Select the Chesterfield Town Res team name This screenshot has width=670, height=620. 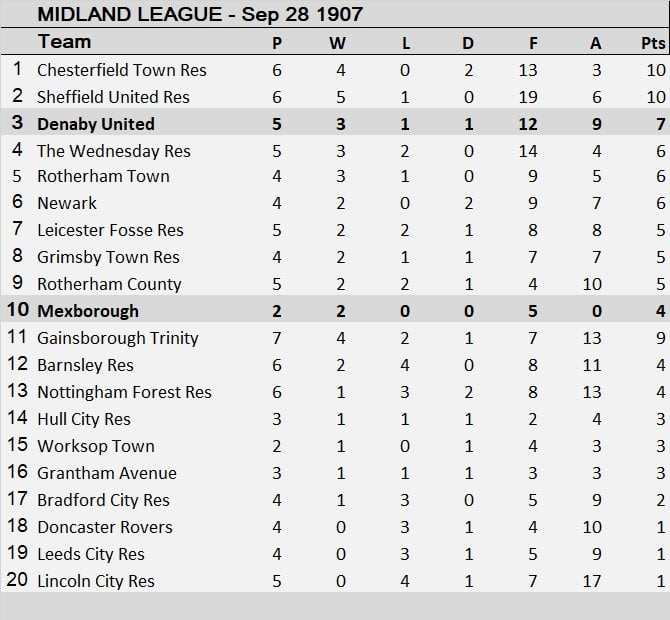(x=121, y=70)
